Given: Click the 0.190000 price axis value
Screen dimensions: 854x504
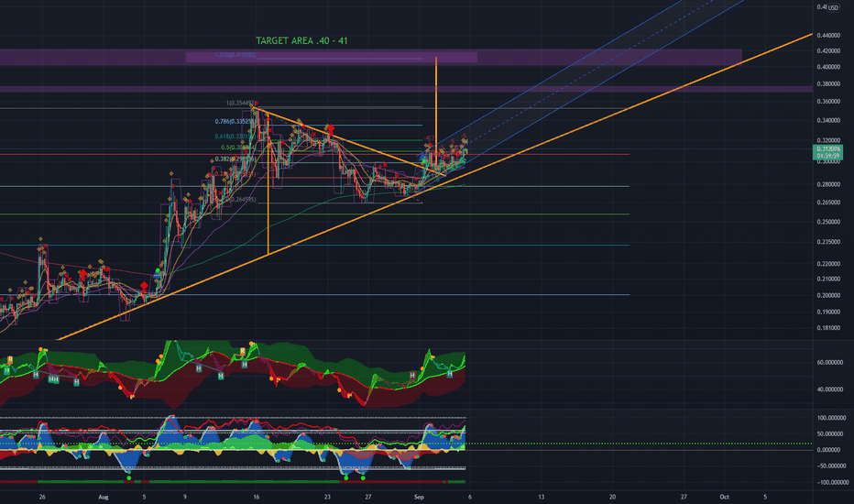Looking at the screenshot, I should [x=828, y=312].
